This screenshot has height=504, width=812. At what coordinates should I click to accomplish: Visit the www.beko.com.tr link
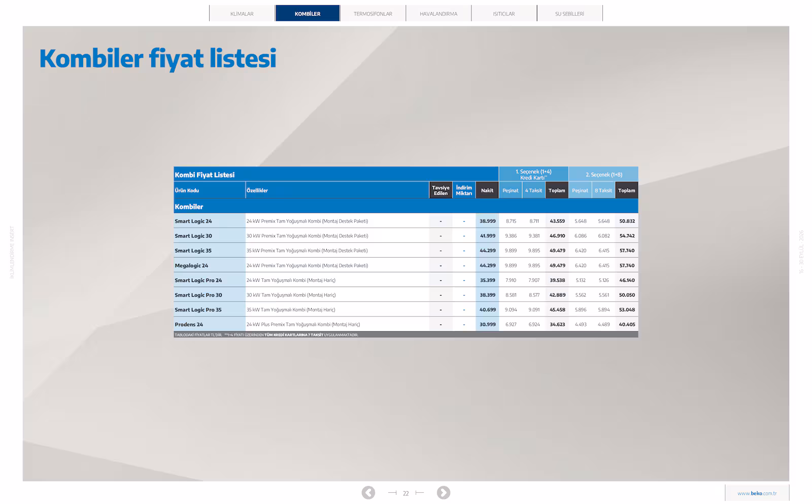[757, 493]
